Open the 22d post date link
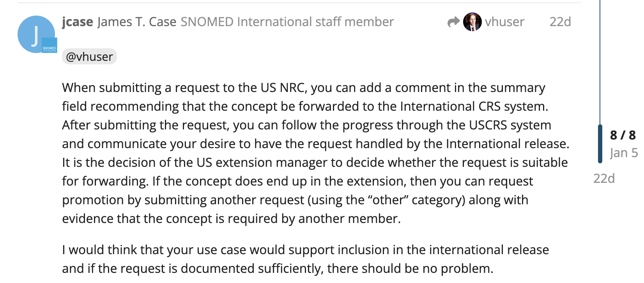 click(x=560, y=22)
